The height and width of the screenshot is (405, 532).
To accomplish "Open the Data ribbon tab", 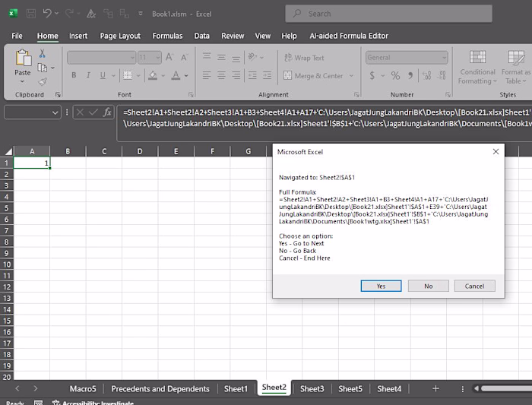I will [x=201, y=36].
